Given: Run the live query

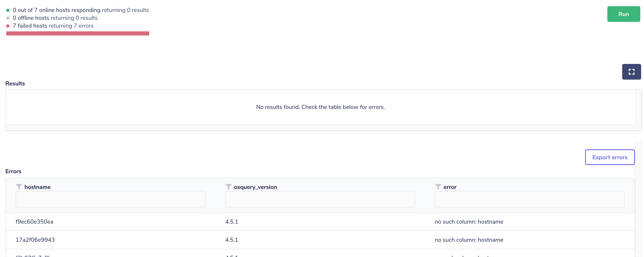Looking at the screenshot, I should 623,14.
